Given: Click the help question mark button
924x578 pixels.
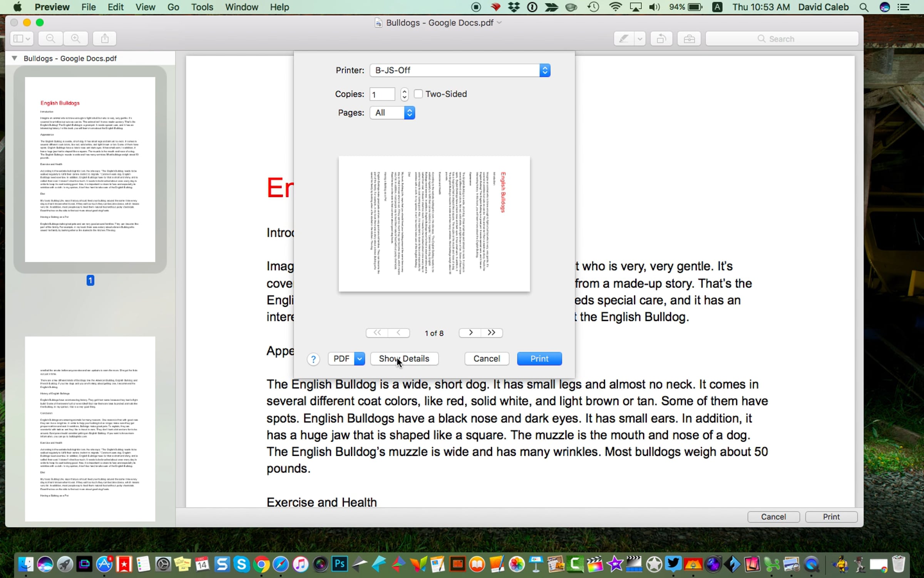Looking at the screenshot, I should coord(313,359).
